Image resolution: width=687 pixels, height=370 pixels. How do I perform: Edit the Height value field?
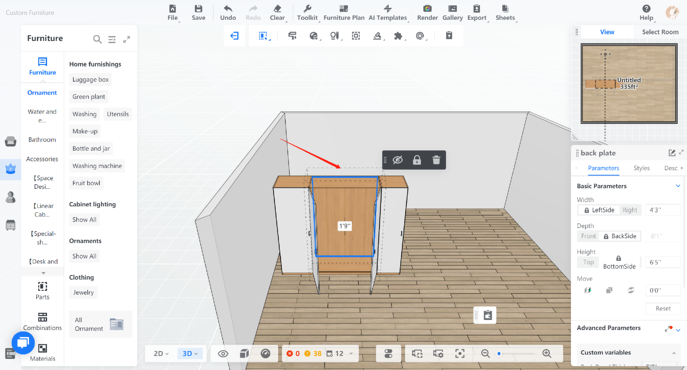click(662, 262)
